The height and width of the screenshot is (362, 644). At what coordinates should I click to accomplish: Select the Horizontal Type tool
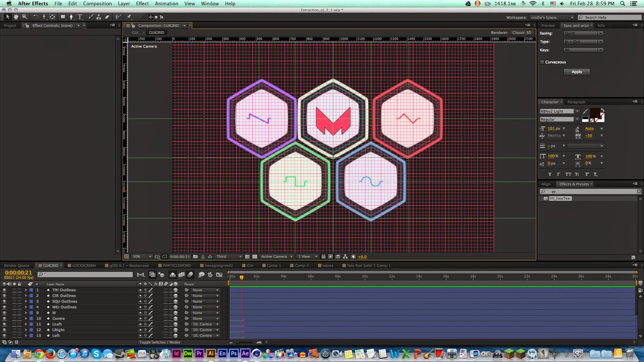(80, 17)
